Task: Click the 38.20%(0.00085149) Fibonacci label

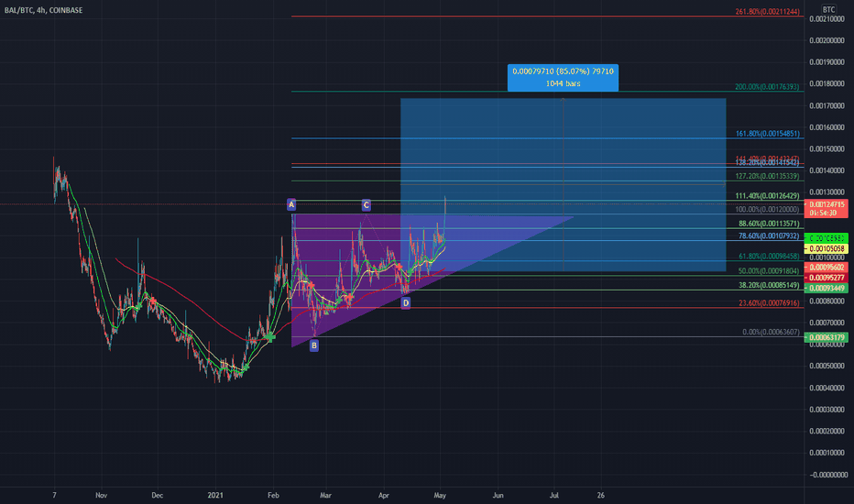Action: point(769,285)
